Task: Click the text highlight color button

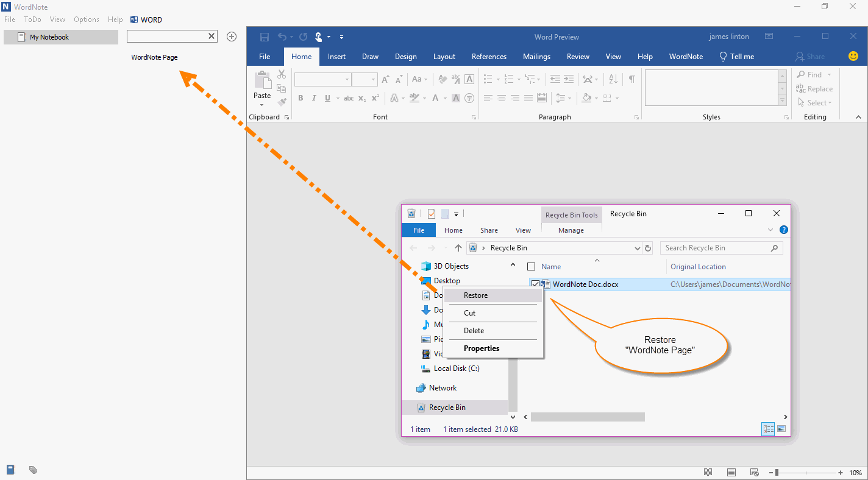Action: (414, 98)
